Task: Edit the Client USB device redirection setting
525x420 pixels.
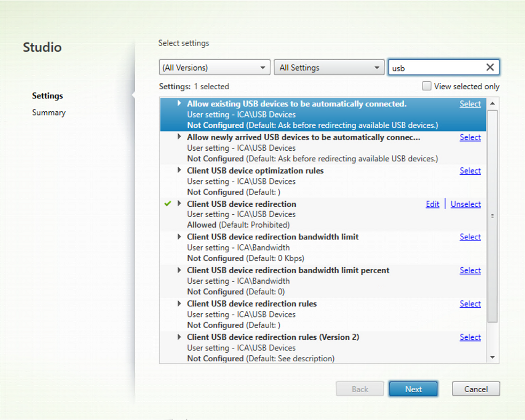Action: (x=433, y=204)
